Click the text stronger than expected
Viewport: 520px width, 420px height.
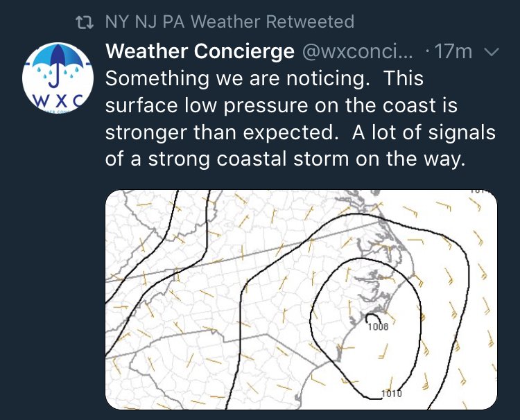[x=219, y=132]
